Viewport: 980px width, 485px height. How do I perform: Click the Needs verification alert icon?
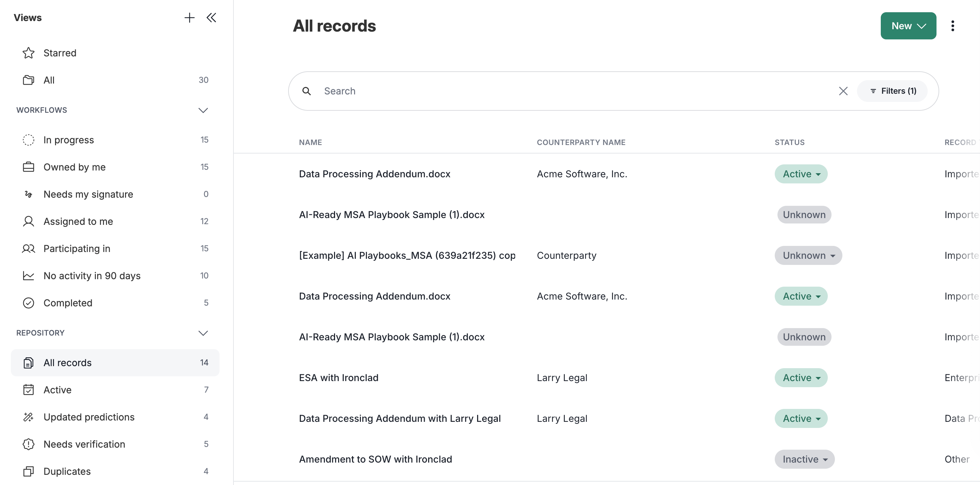(29, 444)
